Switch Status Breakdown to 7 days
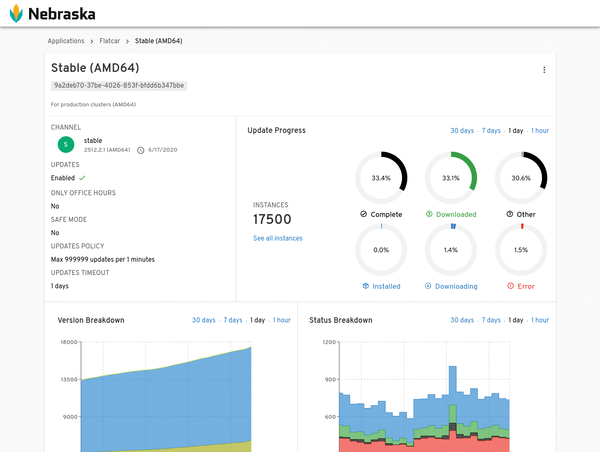The width and height of the screenshot is (600, 452). pos(491,320)
